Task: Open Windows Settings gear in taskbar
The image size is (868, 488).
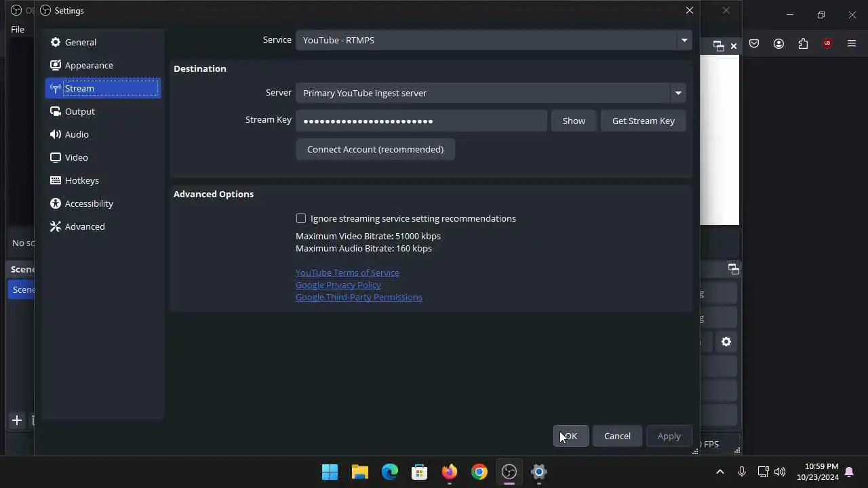Action: point(538,472)
